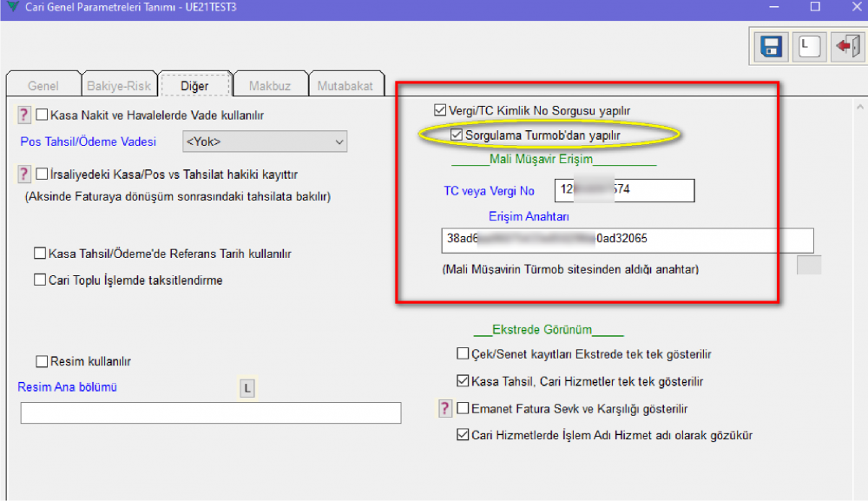Image resolution: width=868 pixels, height=501 pixels.
Task: Open help icon beside Kasa Nakit ve Havalelerde
Action: click(x=24, y=115)
